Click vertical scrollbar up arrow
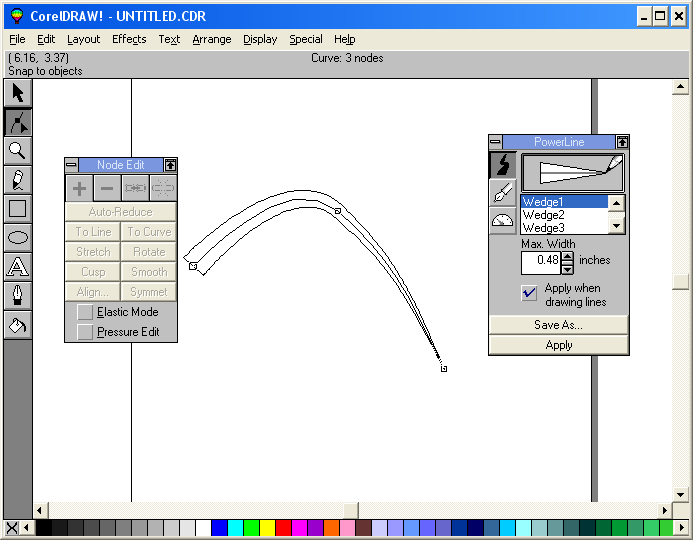The height and width of the screenshot is (540, 693). coord(681,87)
